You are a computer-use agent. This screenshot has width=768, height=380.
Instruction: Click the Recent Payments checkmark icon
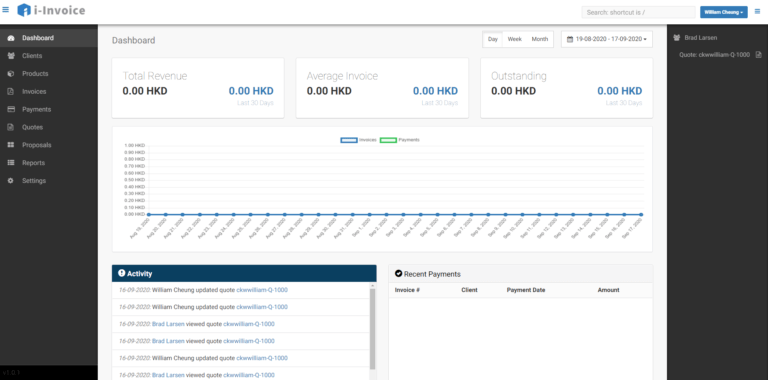coord(398,274)
